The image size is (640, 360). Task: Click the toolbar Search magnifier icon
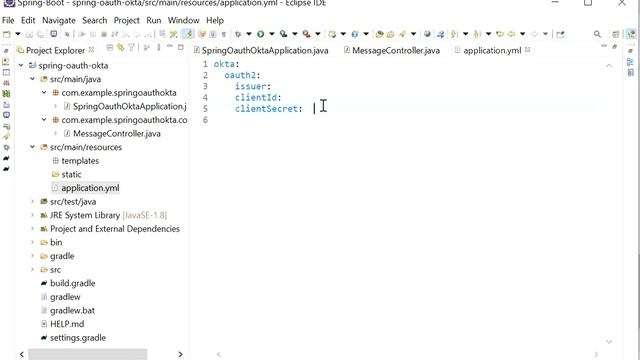(x=597, y=34)
